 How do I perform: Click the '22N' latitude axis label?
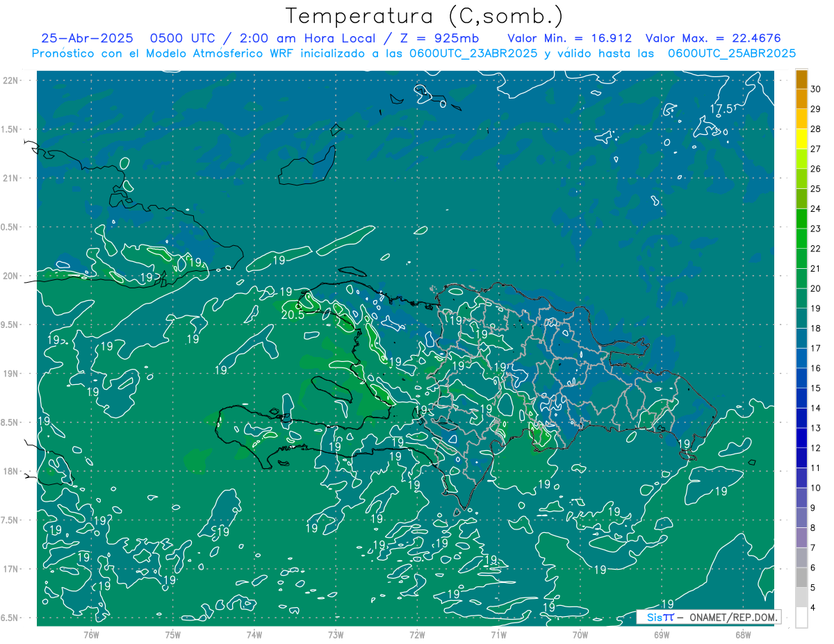pos(11,80)
